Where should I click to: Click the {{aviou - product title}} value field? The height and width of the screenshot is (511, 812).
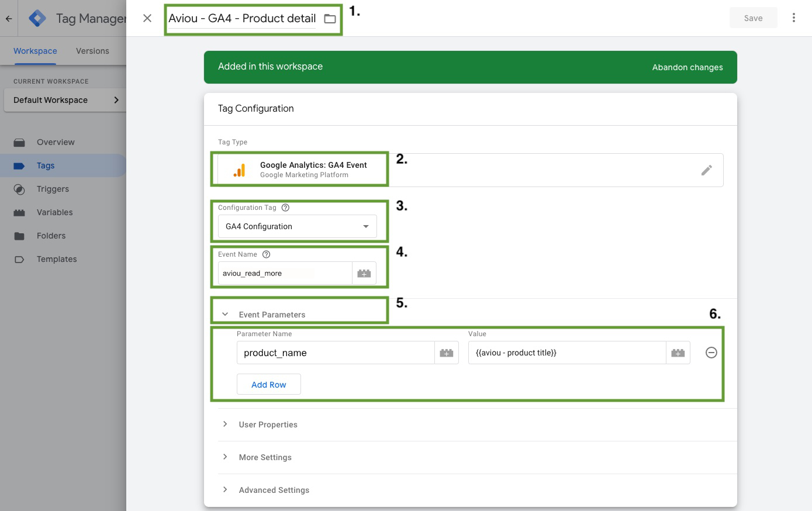coord(567,353)
